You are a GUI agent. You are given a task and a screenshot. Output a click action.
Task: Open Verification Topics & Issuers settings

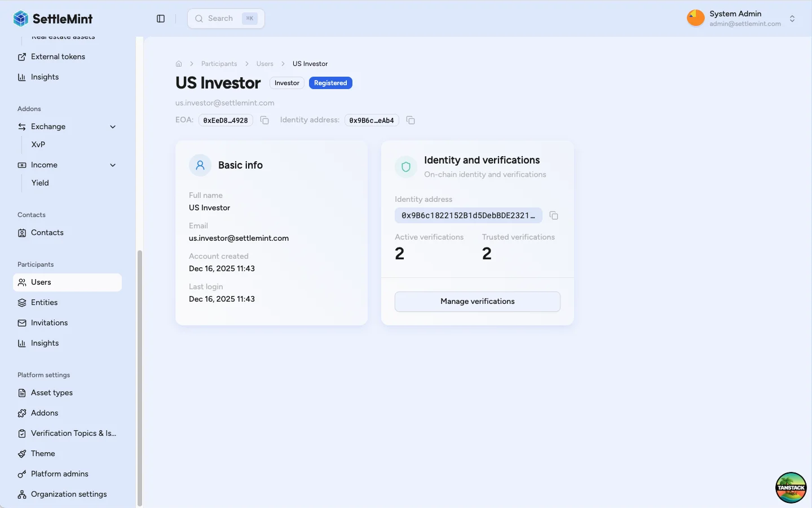[x=73, y=434]
